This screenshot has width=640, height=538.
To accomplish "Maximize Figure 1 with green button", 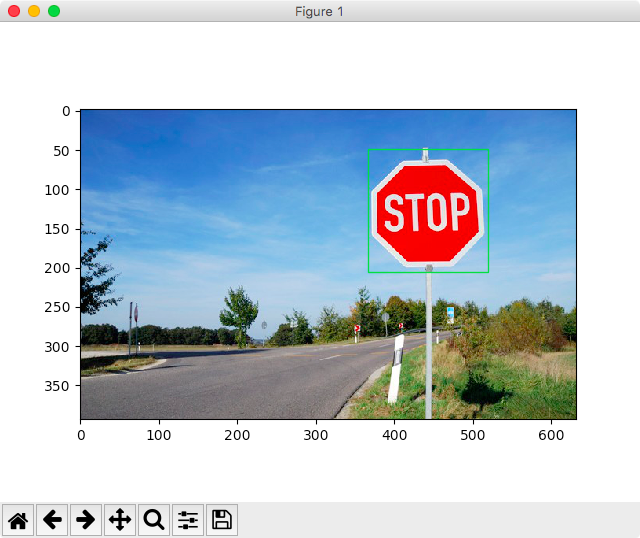I will pyautogui.click(x=54, y=11).
